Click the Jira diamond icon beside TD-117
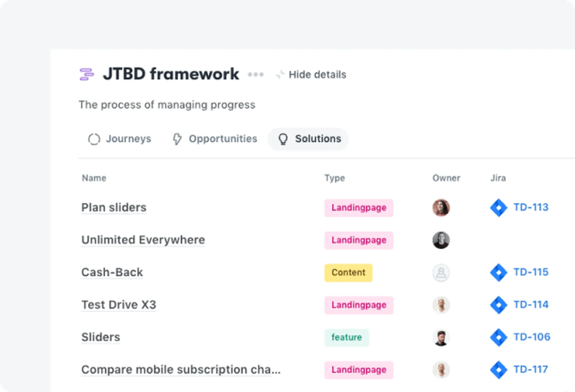575x392 pixels. pyautogui.click(x=499, y=370)
